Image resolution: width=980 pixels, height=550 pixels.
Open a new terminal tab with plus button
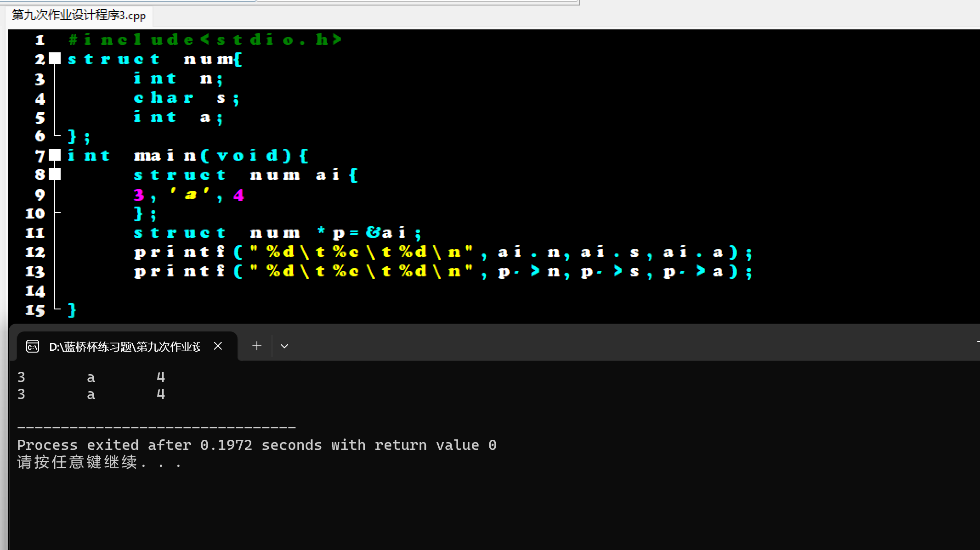click(257, 346)
